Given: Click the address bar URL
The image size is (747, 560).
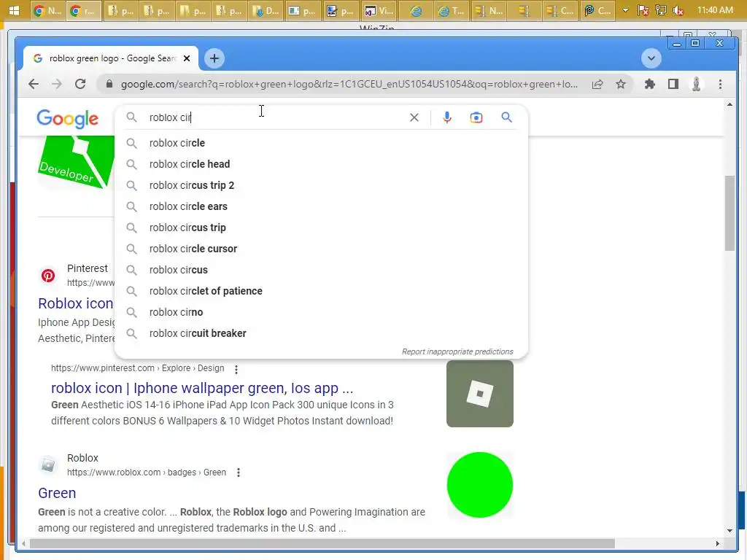Looking at the screenshot, I should point(349,85).
